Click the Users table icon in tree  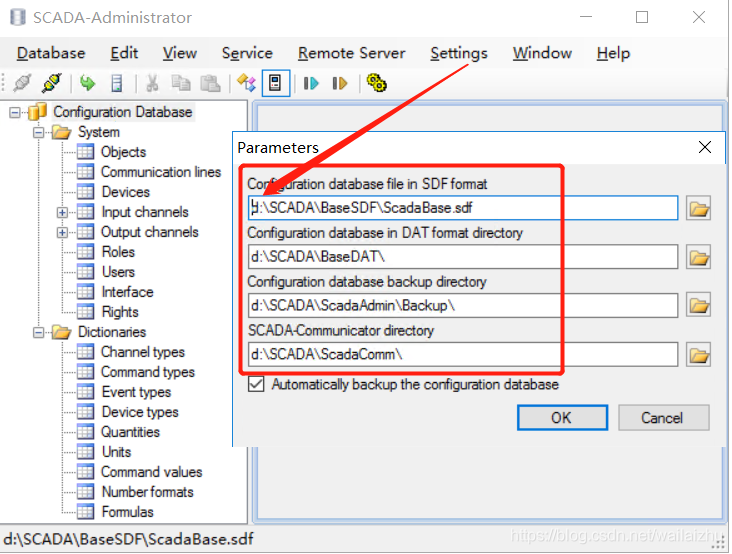[x=85, y=272]
